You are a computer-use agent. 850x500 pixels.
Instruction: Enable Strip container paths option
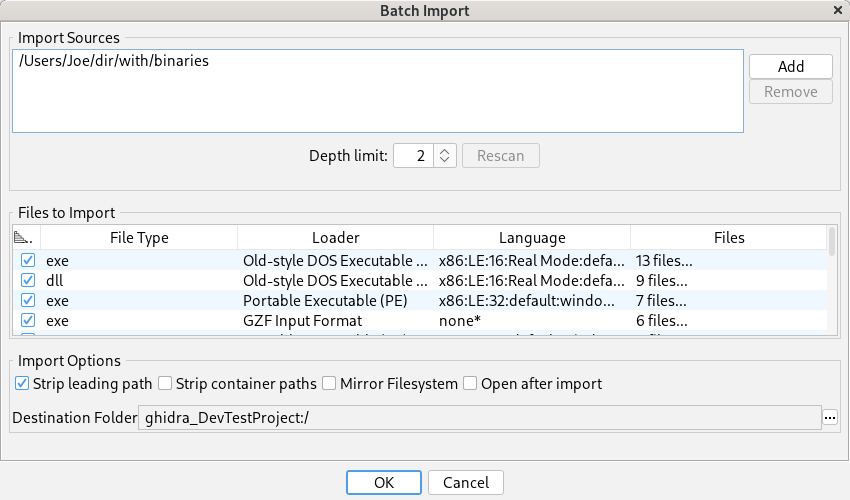166,384
